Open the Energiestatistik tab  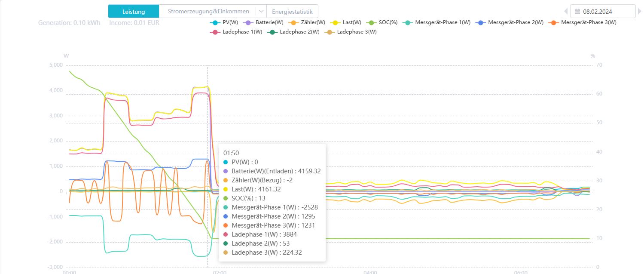tap(292, 12)
